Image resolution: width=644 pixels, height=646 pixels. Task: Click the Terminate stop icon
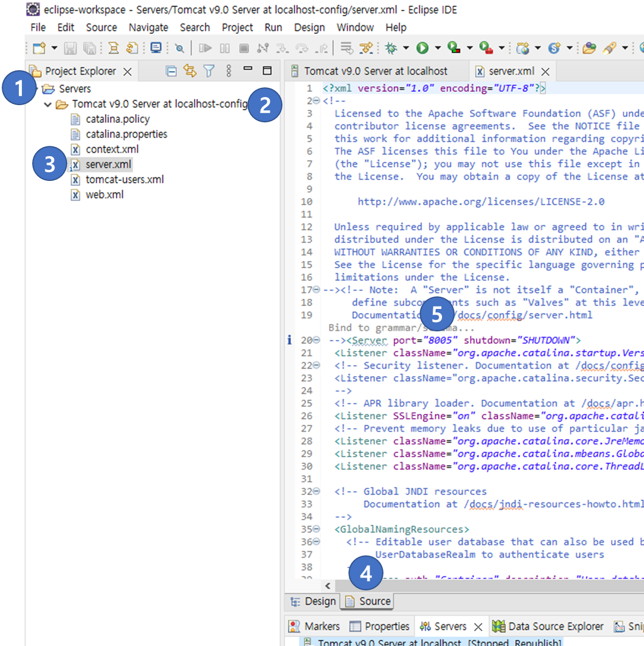click(244, 48)
